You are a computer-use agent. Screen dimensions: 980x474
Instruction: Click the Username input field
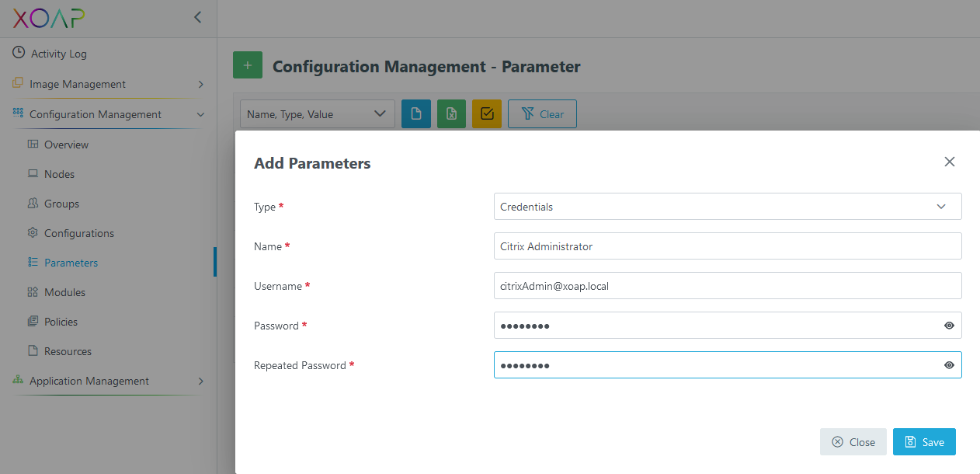pos(728,285)
